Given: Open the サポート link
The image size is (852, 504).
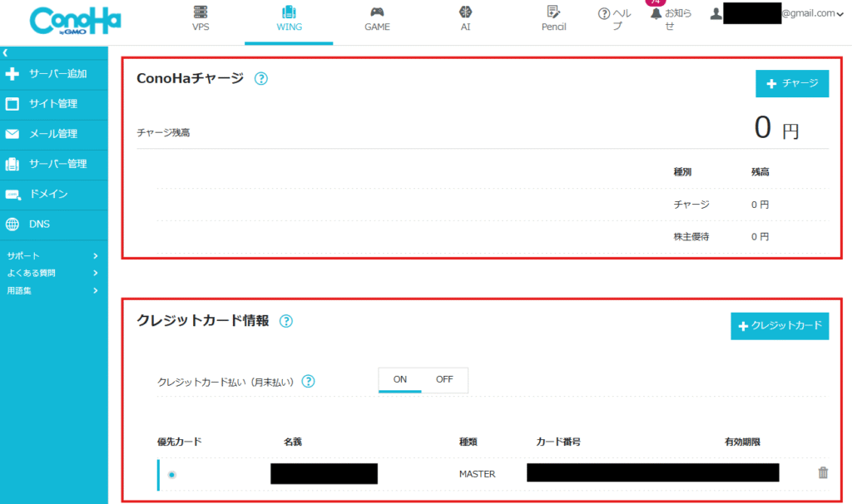Looking at the screenshot, I should pyautogui.click(x=23, y=256).
